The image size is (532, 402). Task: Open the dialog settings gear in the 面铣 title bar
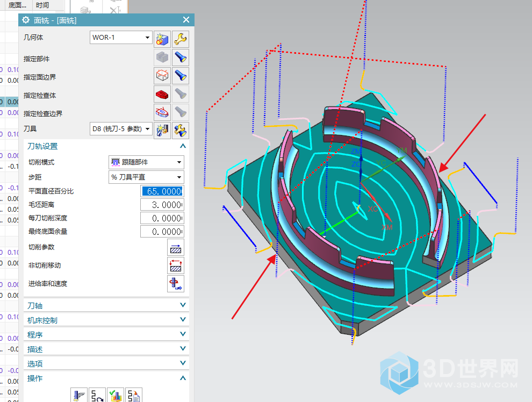click(x=26, y=20)
